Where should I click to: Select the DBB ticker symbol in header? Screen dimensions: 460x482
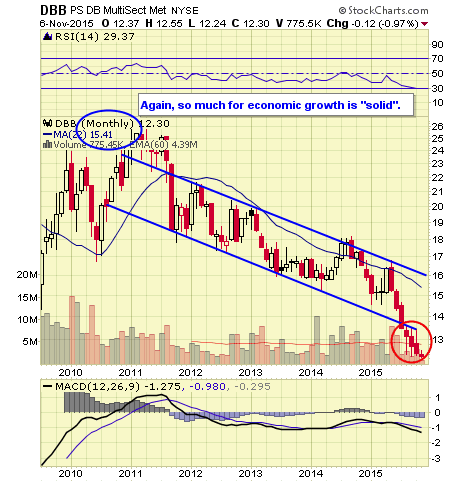coord(53,10)
